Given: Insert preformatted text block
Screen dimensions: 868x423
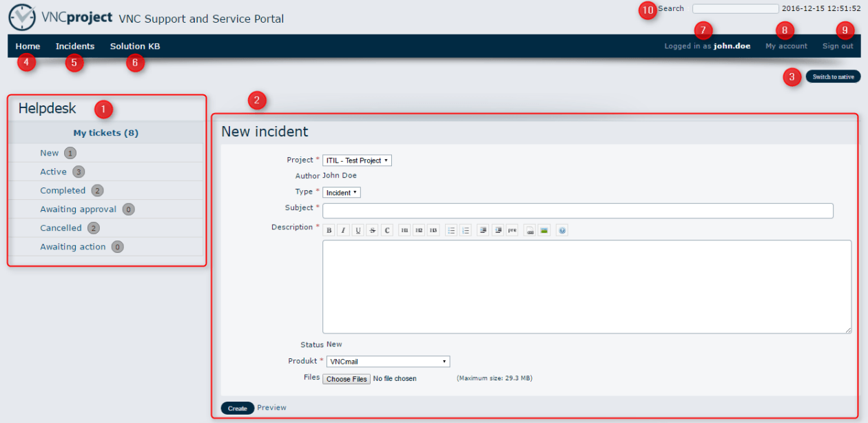Looking at the screenshot, I should (x=512, y=230).
